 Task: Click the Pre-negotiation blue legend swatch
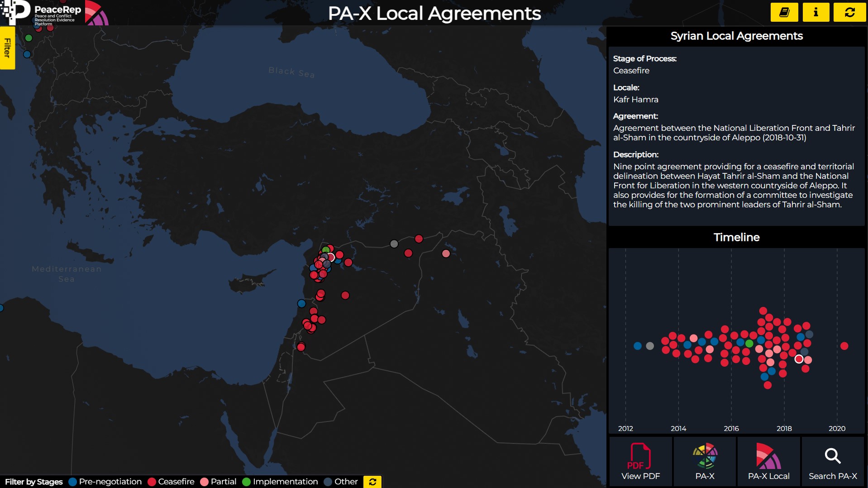tap(72, 482)
